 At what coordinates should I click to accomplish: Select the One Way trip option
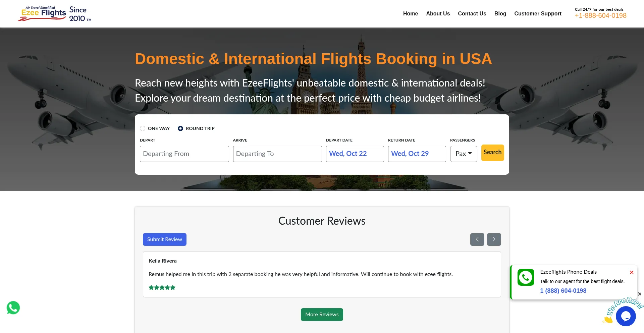coord(143,128)
